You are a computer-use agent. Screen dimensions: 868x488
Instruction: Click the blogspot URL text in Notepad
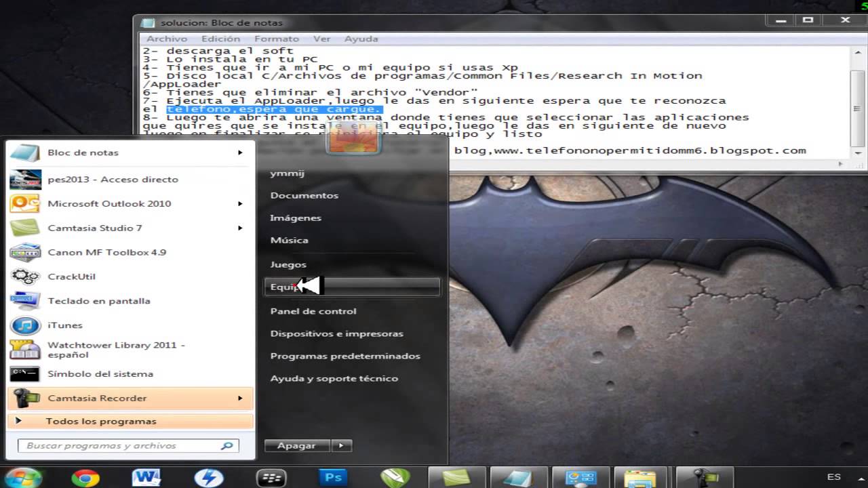650,150
